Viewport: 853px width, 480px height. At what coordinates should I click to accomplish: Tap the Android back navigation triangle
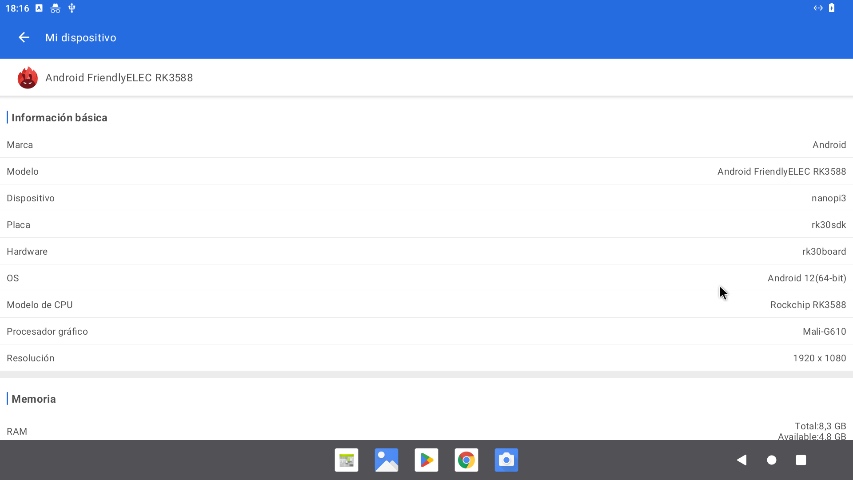tap(741, 460)
